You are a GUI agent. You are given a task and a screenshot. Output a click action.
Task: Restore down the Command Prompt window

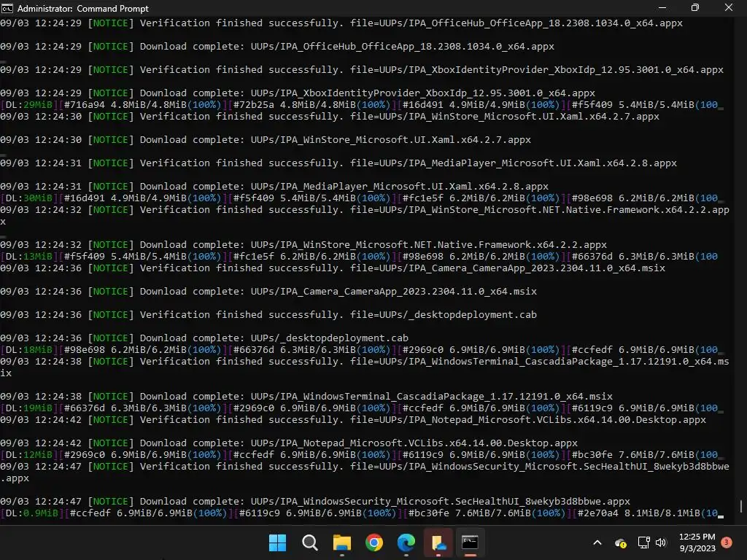point(695,7)
